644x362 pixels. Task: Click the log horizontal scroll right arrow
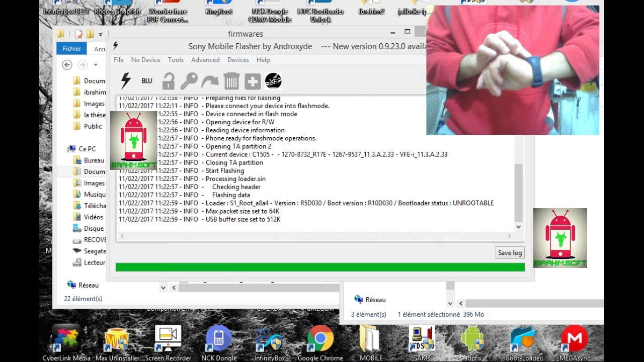click(x=509, y=235)
